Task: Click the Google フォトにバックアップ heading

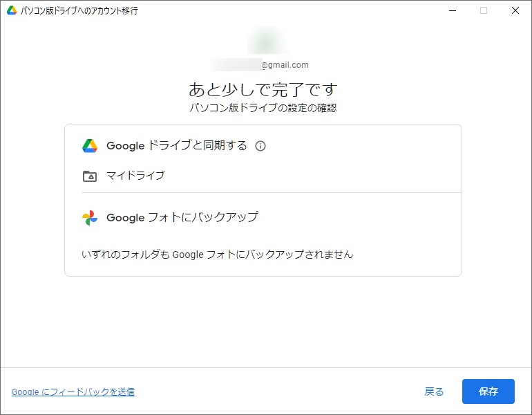Action: pos(182,217)
